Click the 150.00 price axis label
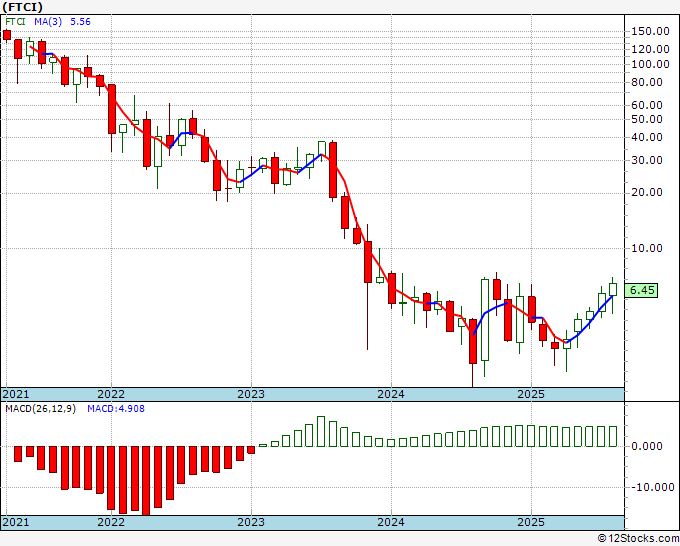 click(650, 31)
